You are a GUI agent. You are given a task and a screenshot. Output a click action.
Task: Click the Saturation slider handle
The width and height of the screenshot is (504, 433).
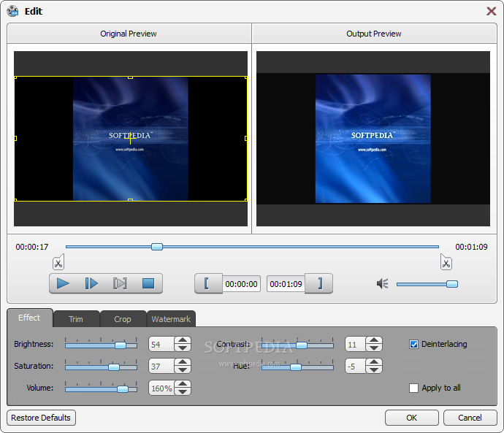114,367
